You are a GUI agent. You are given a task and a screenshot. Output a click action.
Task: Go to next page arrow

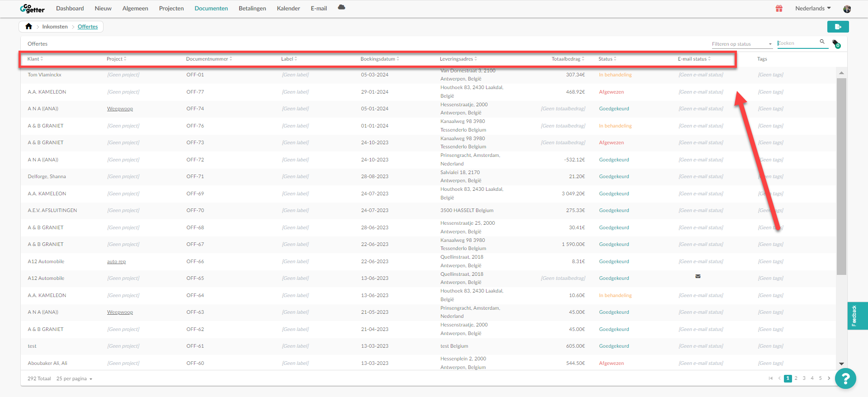[x=829, y=378]
